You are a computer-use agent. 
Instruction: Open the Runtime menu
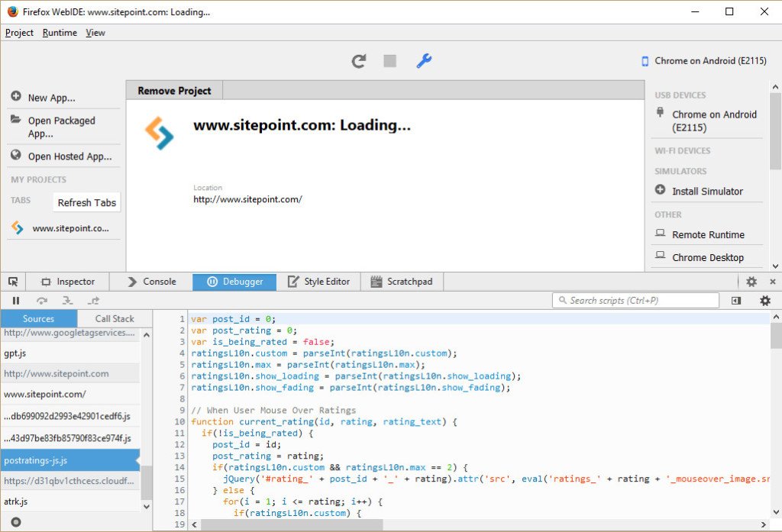[60, 33]
